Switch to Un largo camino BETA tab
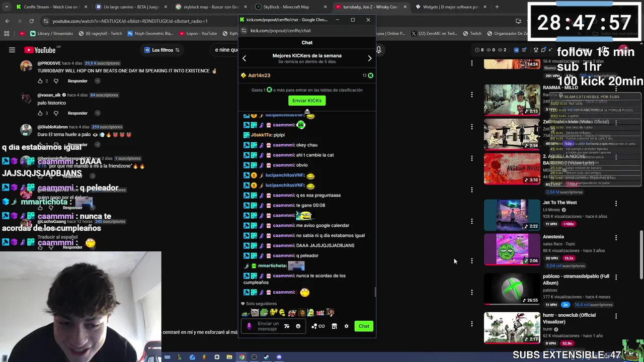Screen dimensions: 644x362 (x=130, y=7)
